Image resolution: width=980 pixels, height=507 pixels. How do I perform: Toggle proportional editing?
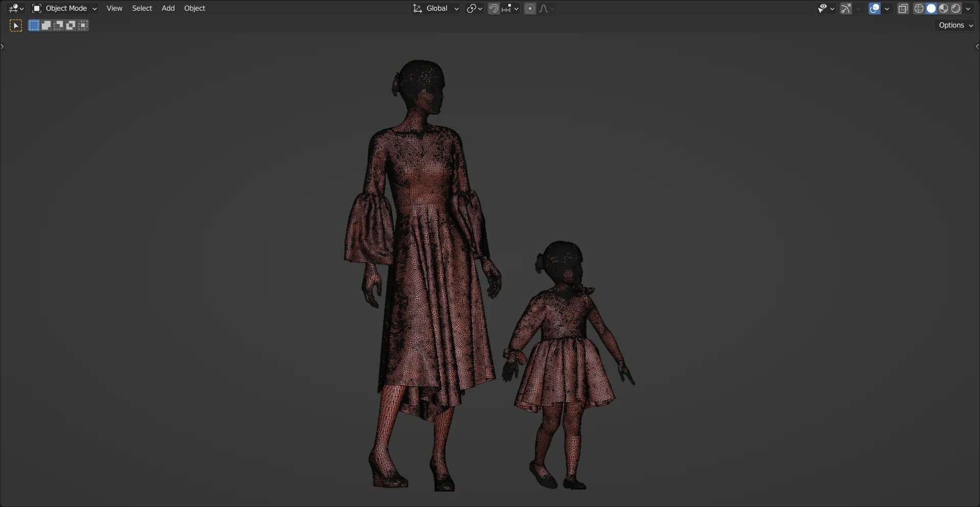pyautogui.click(x=530, y=8)
